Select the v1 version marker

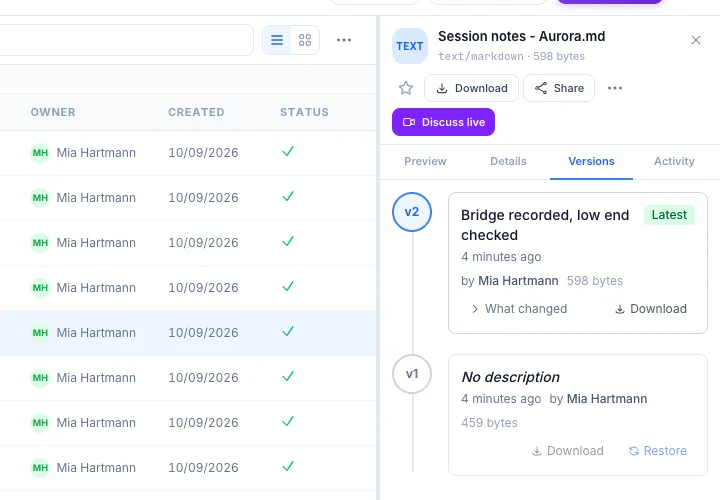coord(412,374)
